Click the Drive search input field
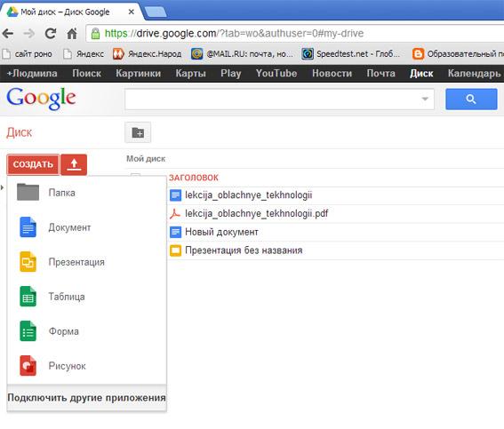Image resolution: width=504 pixels, height=429 pixels. (x=279, y=99)
